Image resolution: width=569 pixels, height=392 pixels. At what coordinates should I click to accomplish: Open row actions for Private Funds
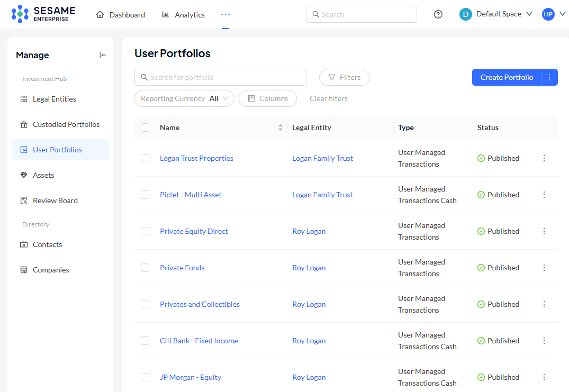pyautogui.click(x=544, y=268)
